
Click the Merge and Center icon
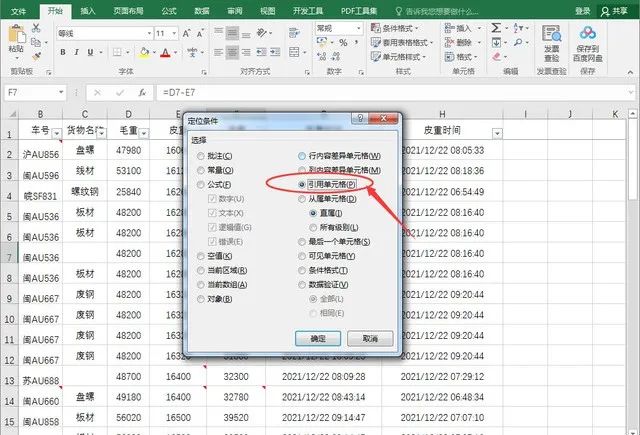pos(294,52)
